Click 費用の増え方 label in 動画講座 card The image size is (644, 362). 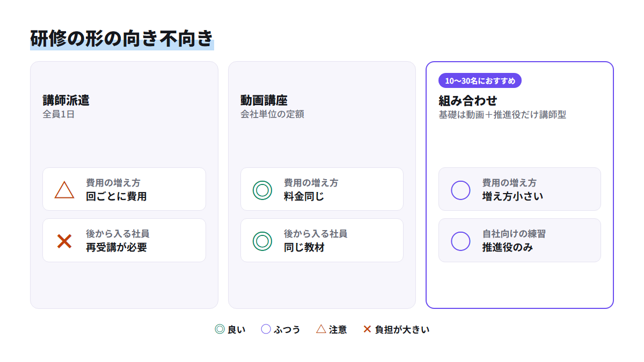point(311,183)
